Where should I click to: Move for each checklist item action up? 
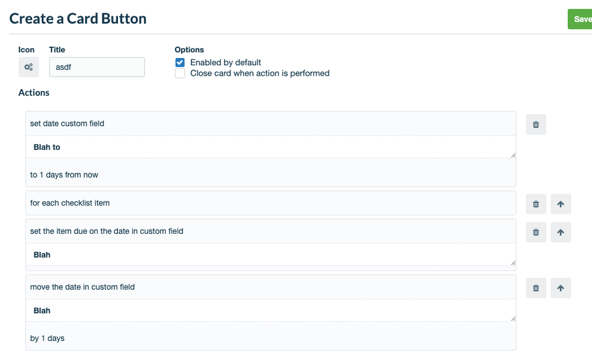click(561, 204)
